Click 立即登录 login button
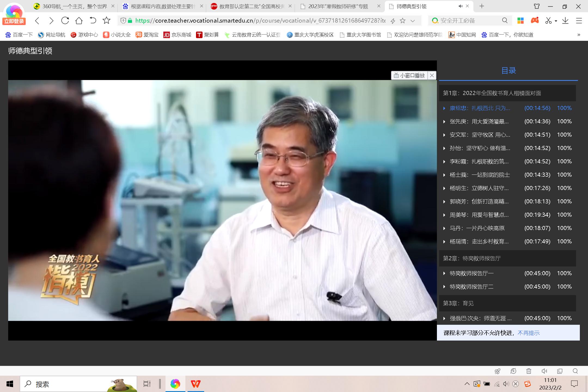Screen dimensions: 588x392 pos(14,21)
